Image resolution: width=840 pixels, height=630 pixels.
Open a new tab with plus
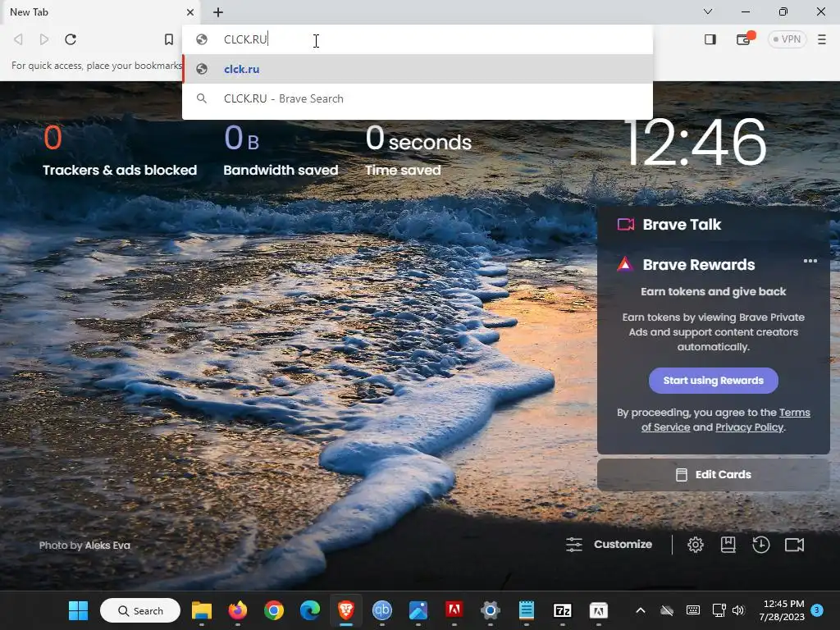(218, 12)
